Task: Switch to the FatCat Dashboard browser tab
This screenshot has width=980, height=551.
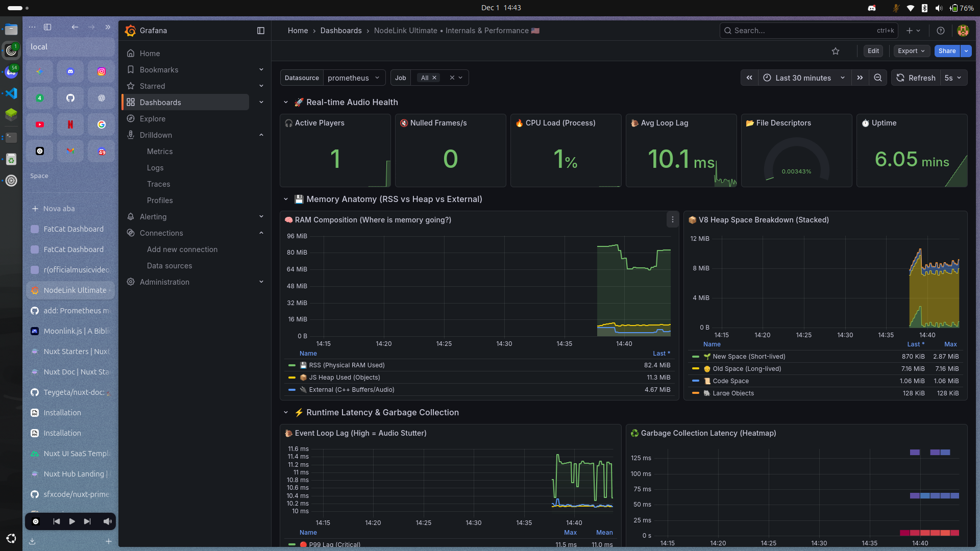Action: (x=73, y=229)
